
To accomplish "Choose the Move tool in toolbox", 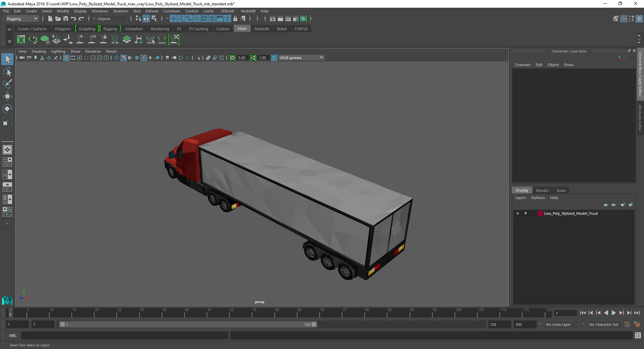I will coord(7,96).
